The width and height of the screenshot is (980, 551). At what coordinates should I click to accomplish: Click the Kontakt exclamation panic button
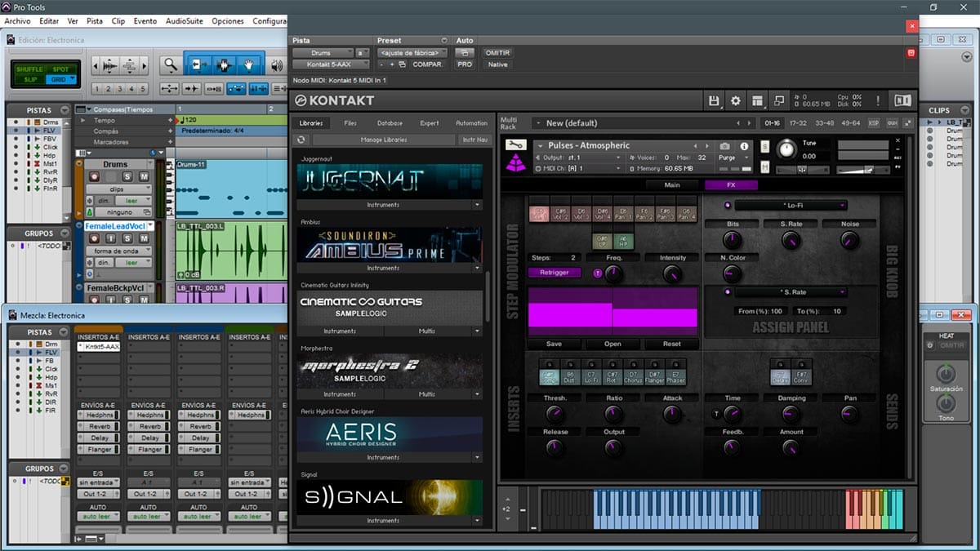click(x=878, y=100)
